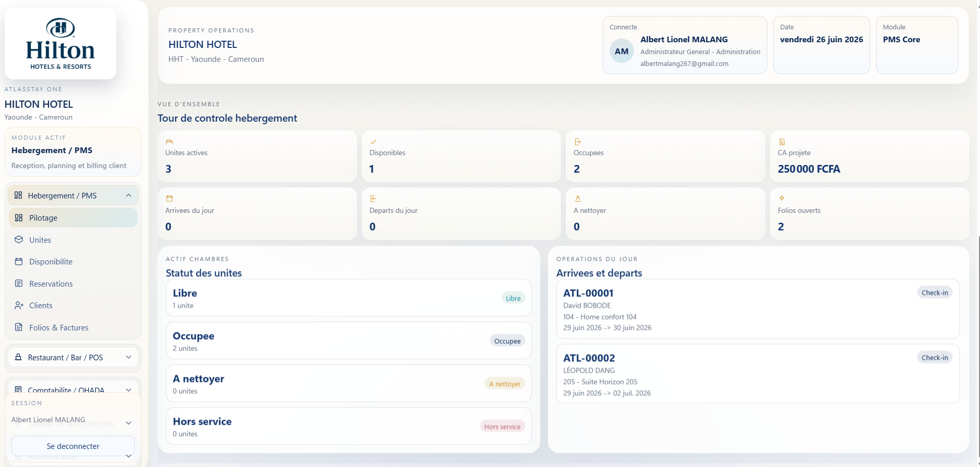980x467 pixels.
Task: Click the pink Hors service status badge
Action: point(502,426)
